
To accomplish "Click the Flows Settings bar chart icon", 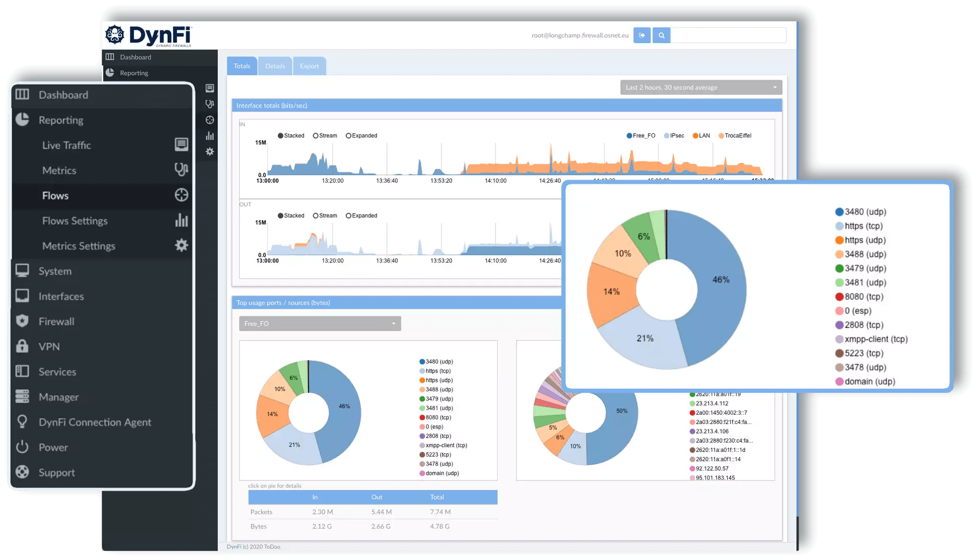I will tap(182, 221).
